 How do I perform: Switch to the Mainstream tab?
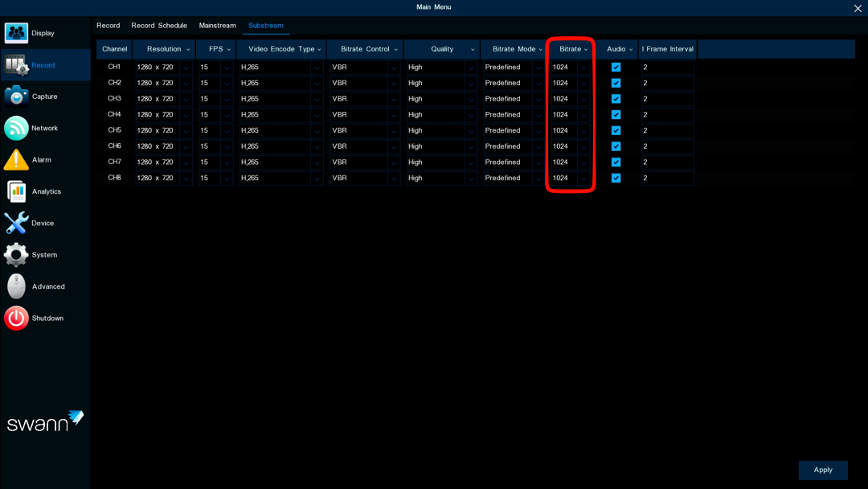[x=217, y=26]
